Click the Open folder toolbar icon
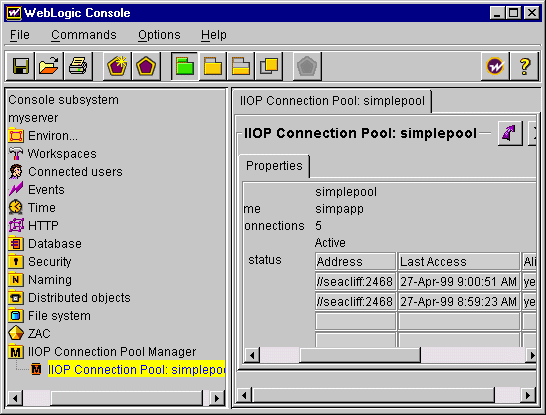Screen dimensions: 546x415 point(49,66)
